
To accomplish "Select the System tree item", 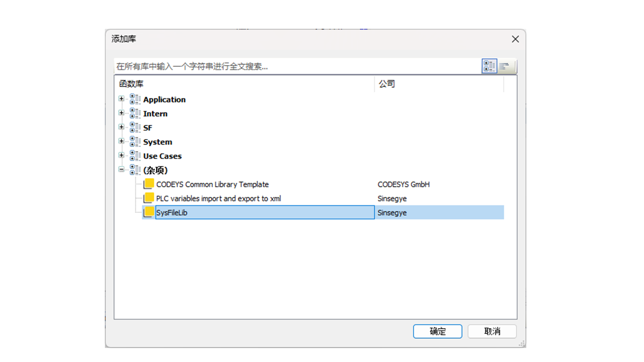I will point(158,142).
